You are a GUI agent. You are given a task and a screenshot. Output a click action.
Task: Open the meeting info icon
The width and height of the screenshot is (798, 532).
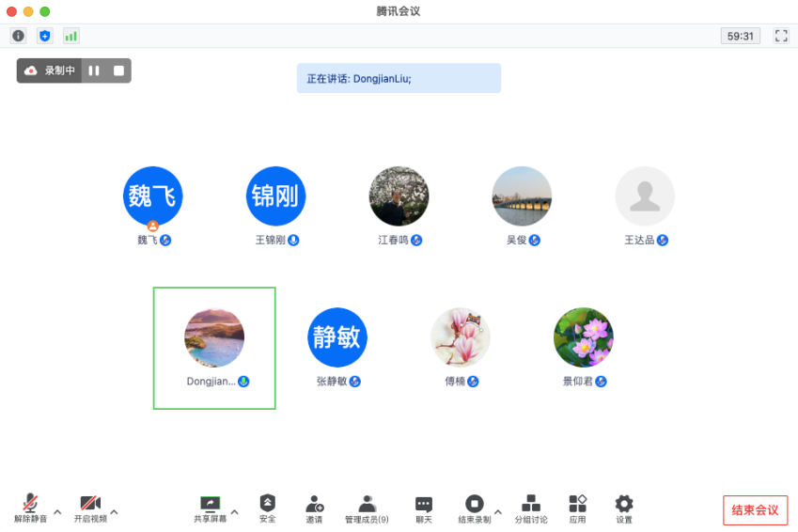(18, 36)
